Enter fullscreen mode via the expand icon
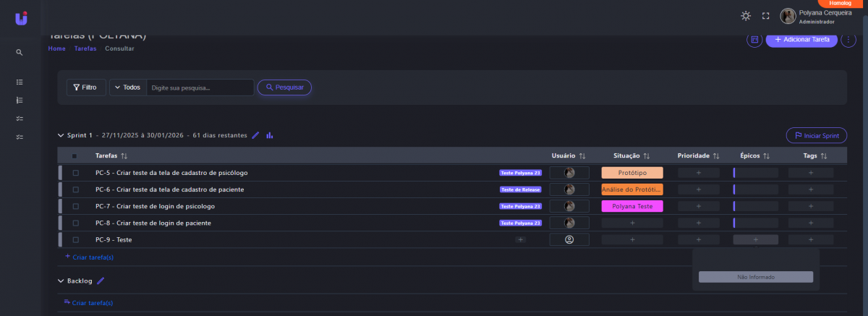Image resolution: width=868 pixels, height=316 pixels. click(765, 16)
